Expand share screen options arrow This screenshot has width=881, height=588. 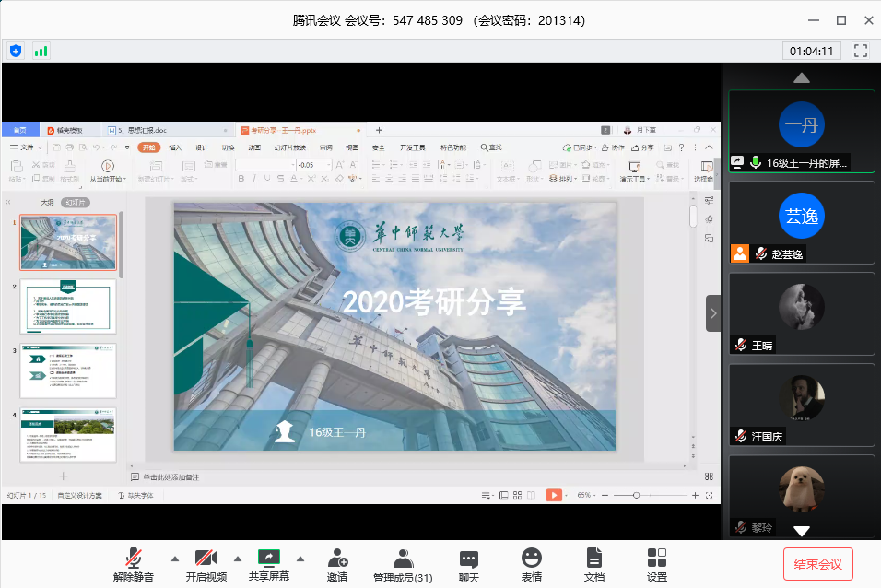[300, 559]
